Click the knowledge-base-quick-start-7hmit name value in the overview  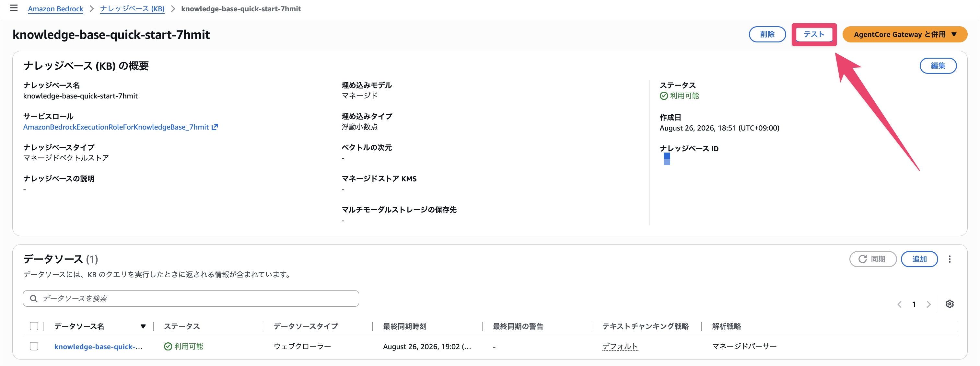80,96
